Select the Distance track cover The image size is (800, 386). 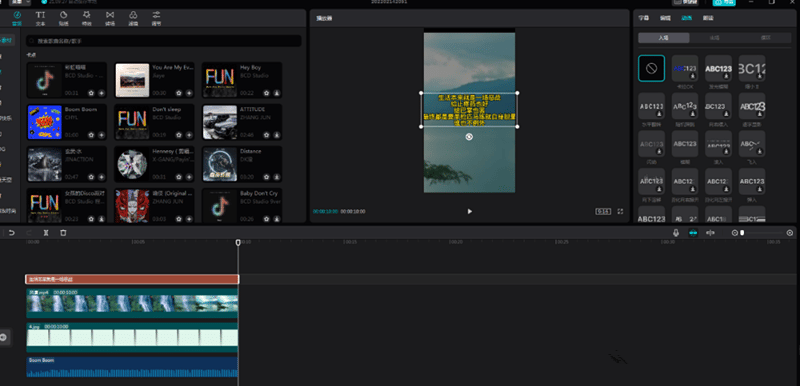click(x=220, y=164)
